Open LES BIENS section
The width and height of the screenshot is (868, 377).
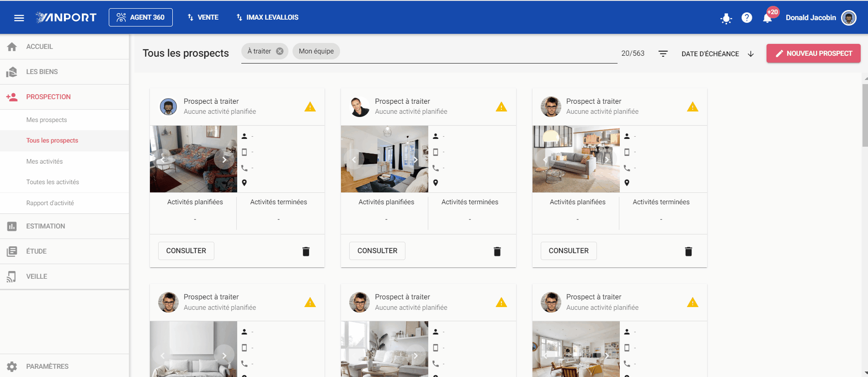(64, 72)
